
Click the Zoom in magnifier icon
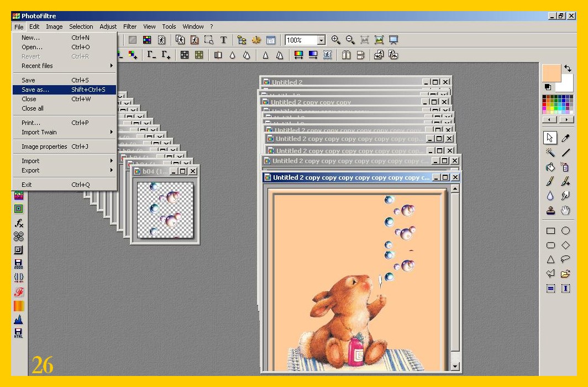tap(335, 40)
